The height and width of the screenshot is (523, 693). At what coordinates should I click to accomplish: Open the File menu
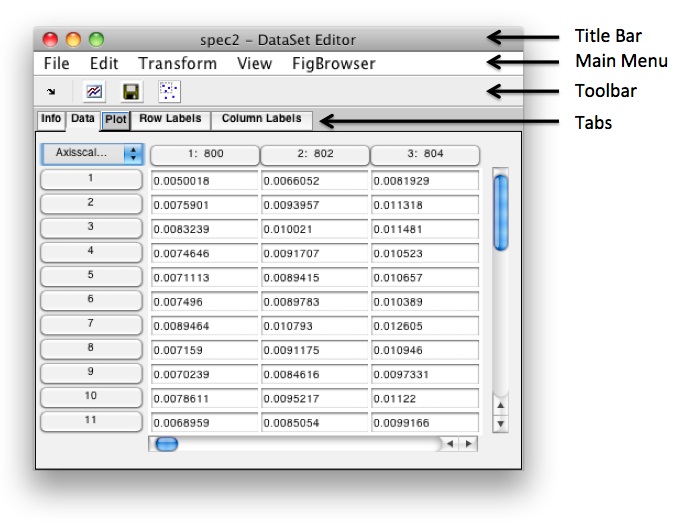pos(57,64)
